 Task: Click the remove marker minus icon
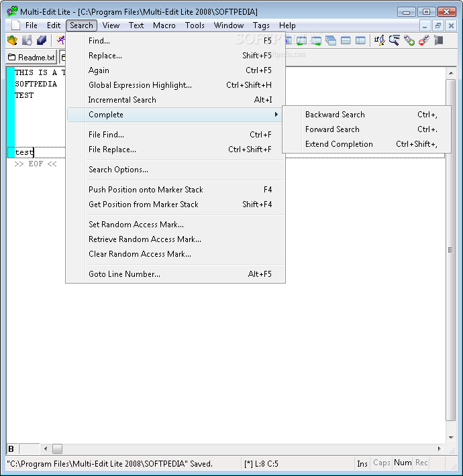coord(424,40)
